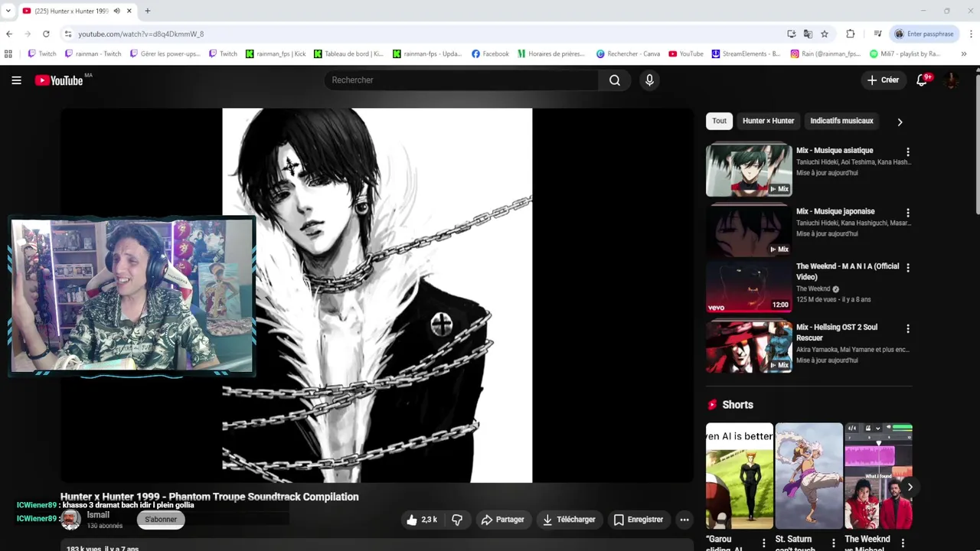Open the St. Saturn short thumbnail

tap(808, 476)
